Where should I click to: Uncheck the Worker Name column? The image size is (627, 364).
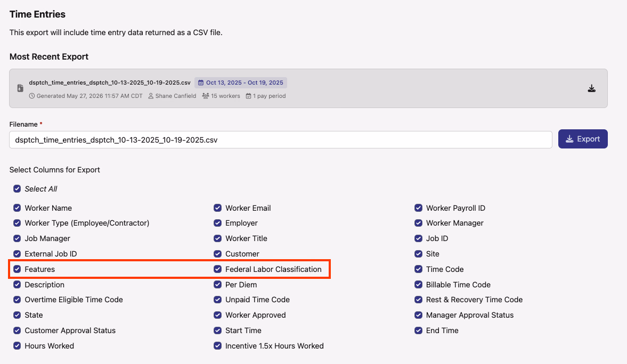click(17, 208)
